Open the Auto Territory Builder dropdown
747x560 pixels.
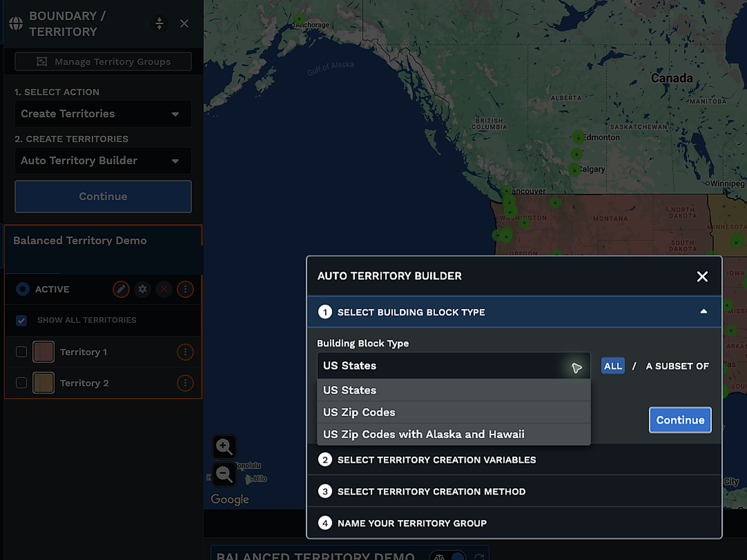[x=103, y=161]
